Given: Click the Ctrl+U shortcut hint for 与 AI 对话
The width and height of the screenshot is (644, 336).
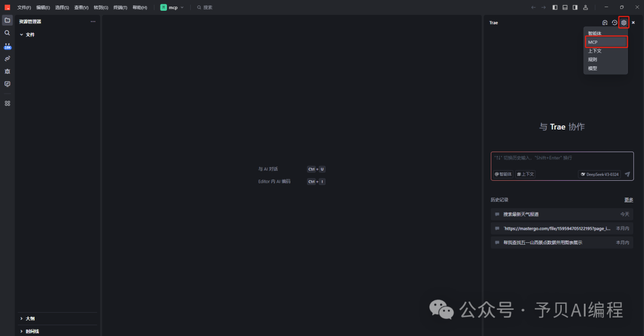Looking at the screenshot, I should [316, 169].
